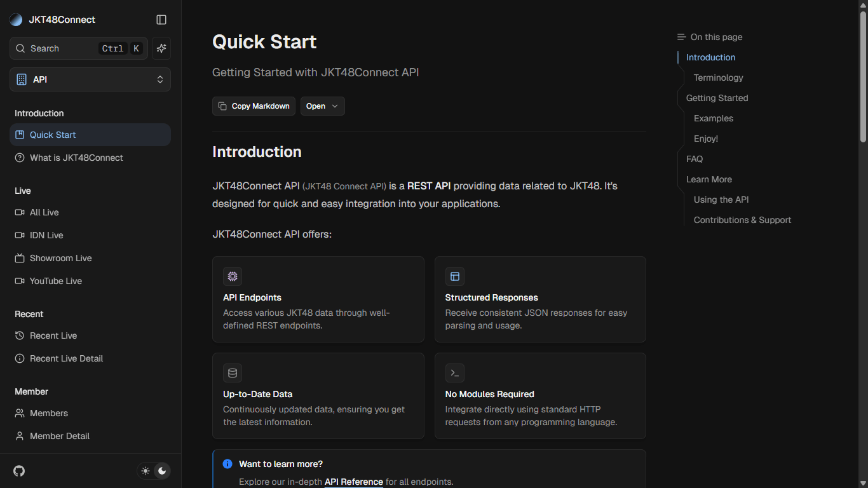
Task: Click the Copy Markdown button
Action: tap(254, 106)
